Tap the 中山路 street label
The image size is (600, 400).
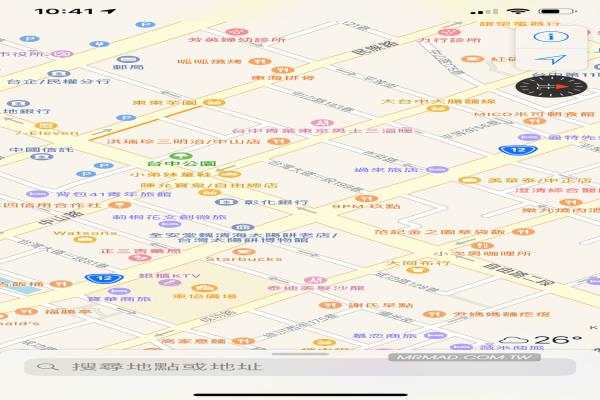point(61,218)
